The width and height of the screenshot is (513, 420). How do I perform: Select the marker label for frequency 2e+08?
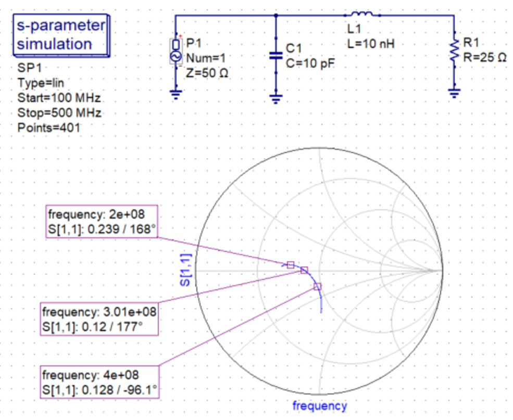(x=102, y=222)
